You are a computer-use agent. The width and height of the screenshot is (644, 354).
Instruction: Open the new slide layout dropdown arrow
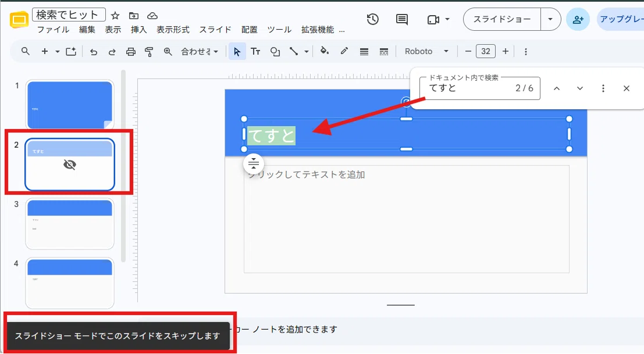pyautogui.click(x=58, y=52)
